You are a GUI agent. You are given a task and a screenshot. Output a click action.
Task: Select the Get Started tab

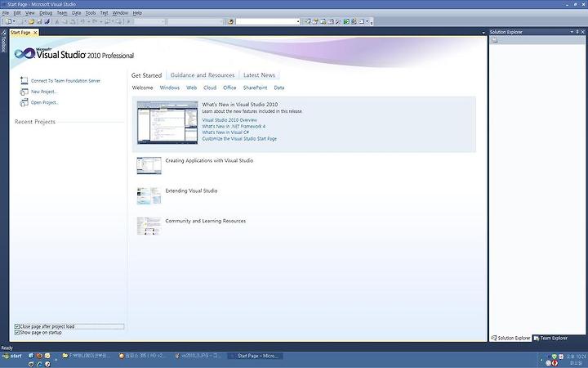146,75
